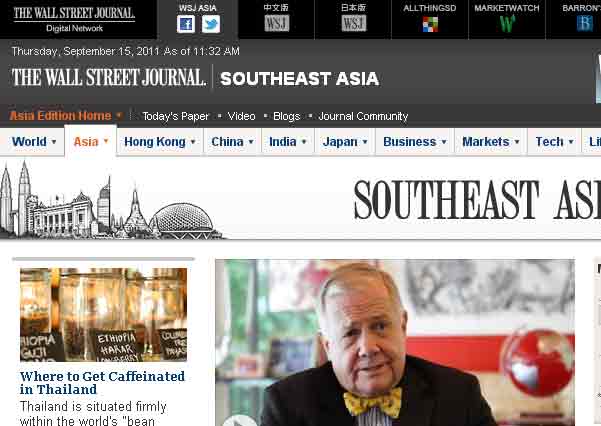Open the Markets navigation tab

pyautogui.click(x=491, y=142)
